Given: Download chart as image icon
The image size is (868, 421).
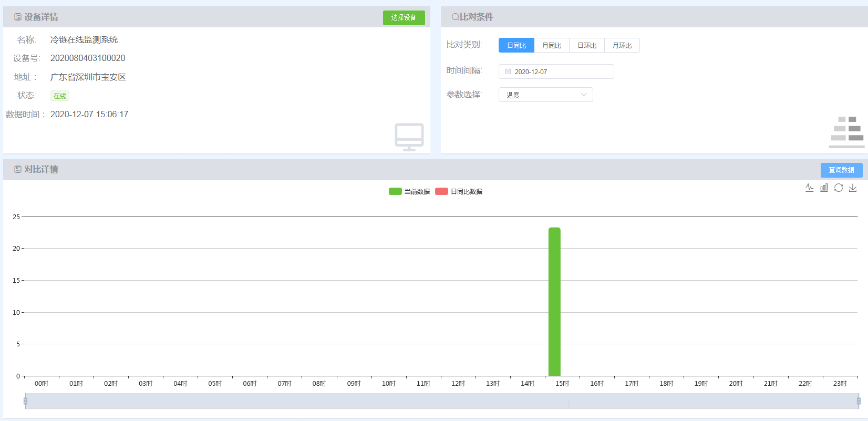Looking at the screenshot, I should coord(853,188).
